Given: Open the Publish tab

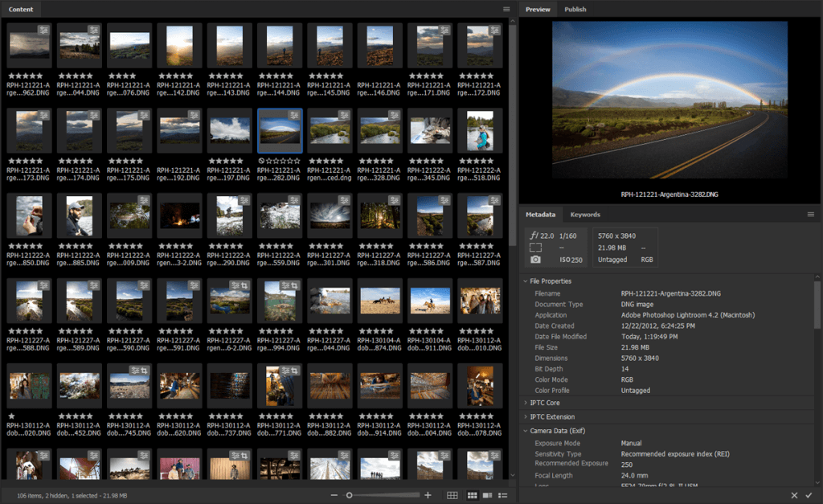Looking at the screenshot, I should (x=575, y=9).
